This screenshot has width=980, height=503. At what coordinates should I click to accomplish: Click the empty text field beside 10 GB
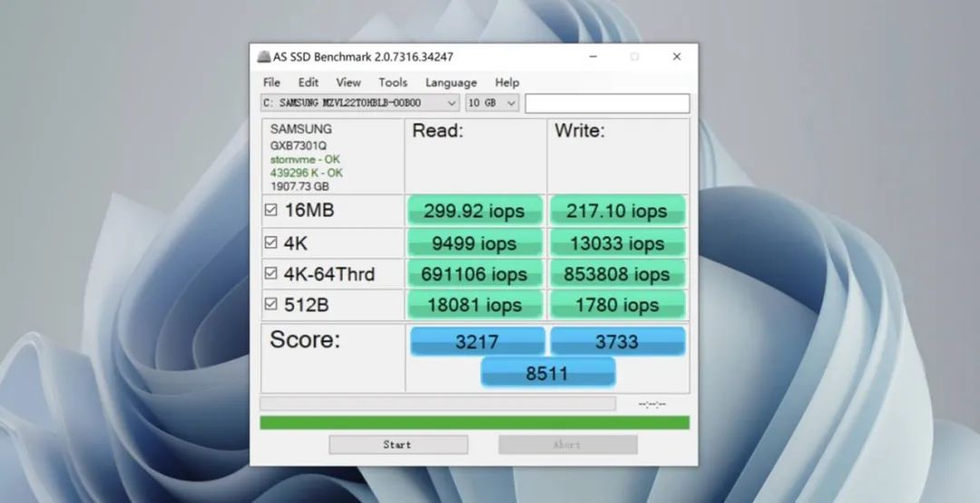(607, 104)
